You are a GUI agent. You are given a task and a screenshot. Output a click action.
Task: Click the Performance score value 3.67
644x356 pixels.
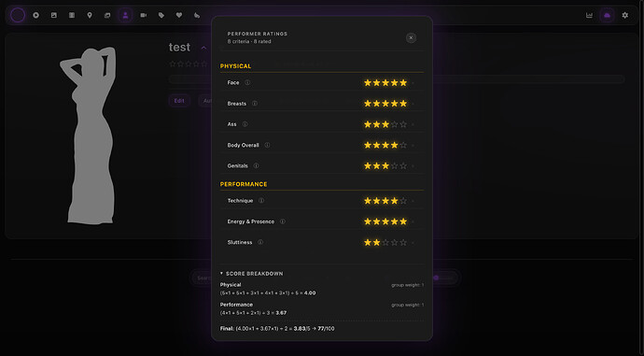(x=281, y=313)
